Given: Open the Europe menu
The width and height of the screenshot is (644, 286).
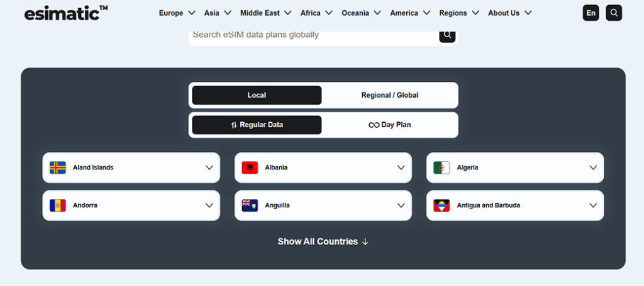Looking at the screenshot, I should pos(177,13).
